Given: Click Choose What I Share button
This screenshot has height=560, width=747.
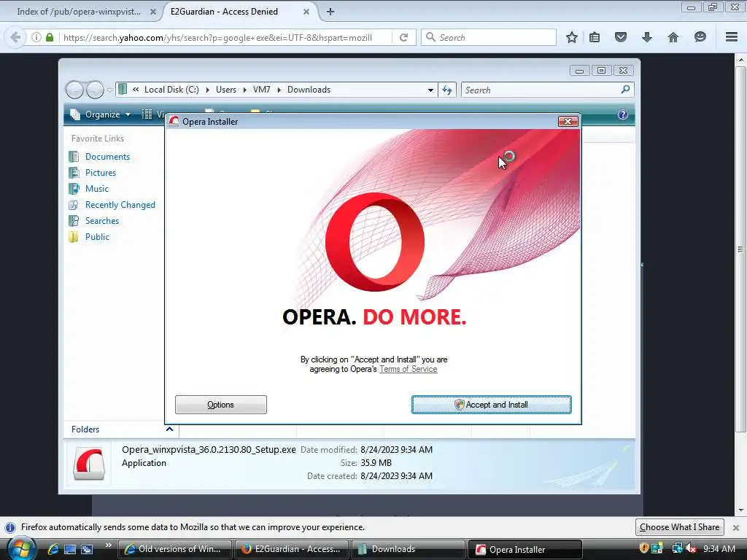Looking at the screenshot, I should click(679, 527).
